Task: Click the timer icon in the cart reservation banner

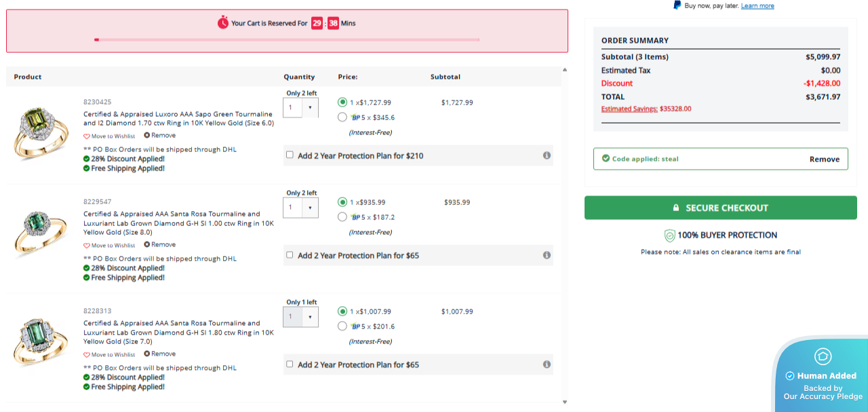Action: 224,22
